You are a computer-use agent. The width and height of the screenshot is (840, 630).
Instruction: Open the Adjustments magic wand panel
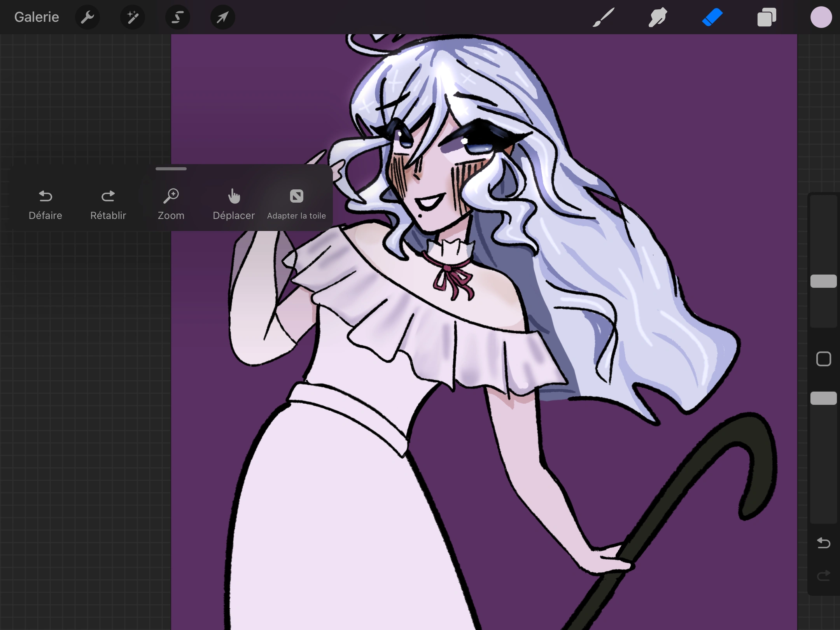[x=133, y=17]
